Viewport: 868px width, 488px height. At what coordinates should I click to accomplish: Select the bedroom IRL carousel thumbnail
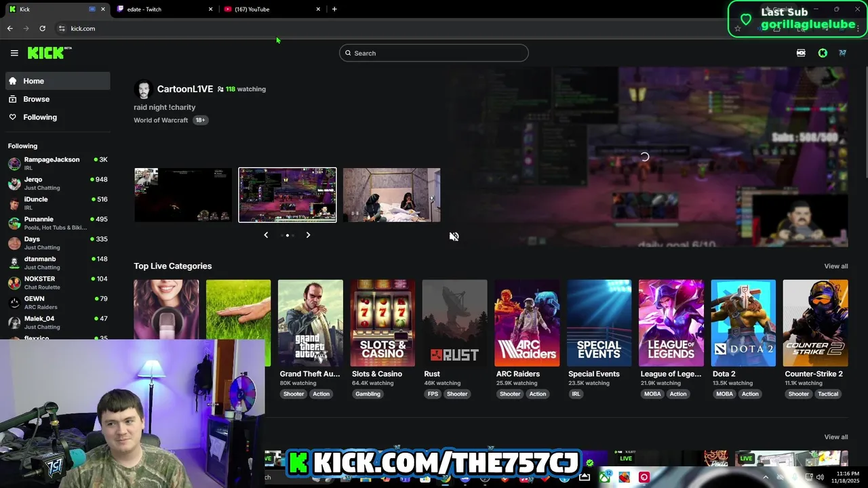[x=392, y=195]
